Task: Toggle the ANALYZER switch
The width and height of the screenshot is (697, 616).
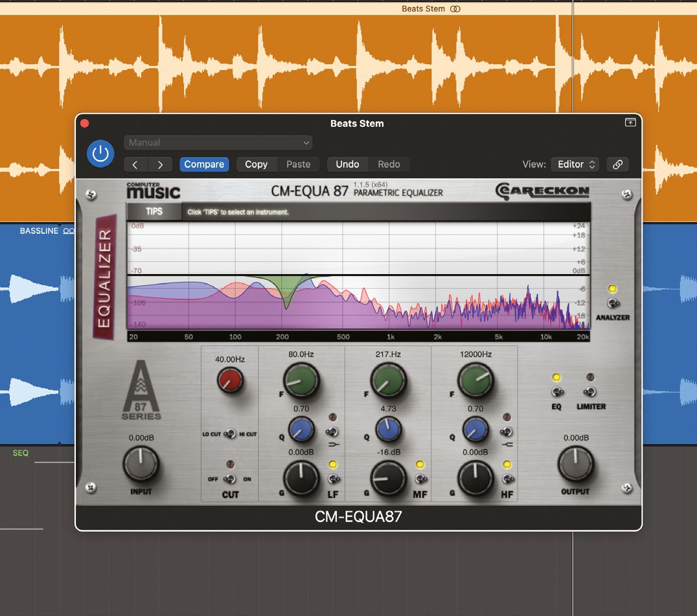Action: (x=613, y=303)
